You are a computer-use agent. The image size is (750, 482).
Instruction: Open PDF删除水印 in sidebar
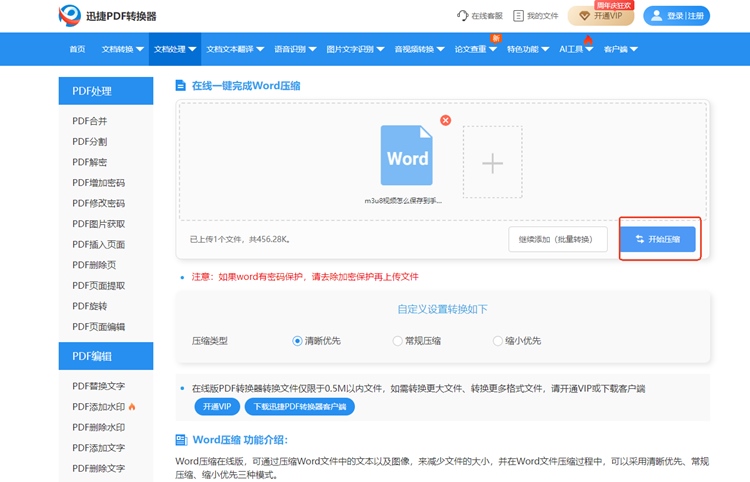click(99, 427)
